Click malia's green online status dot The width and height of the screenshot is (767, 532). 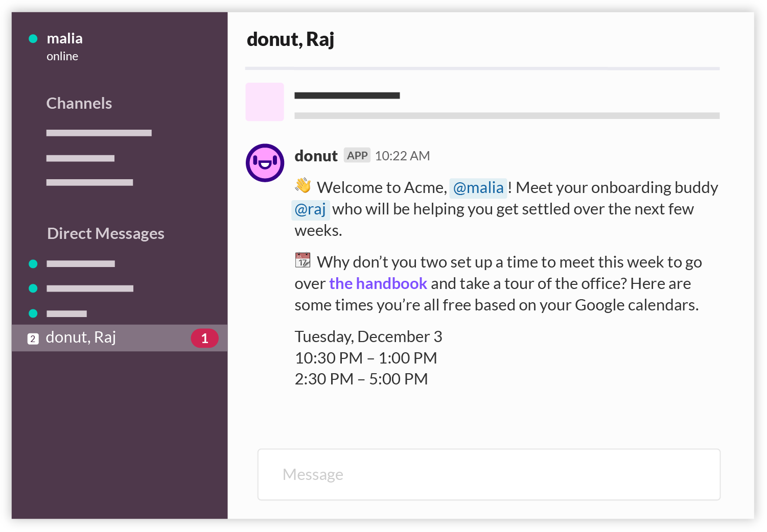[x=33, y=39]
